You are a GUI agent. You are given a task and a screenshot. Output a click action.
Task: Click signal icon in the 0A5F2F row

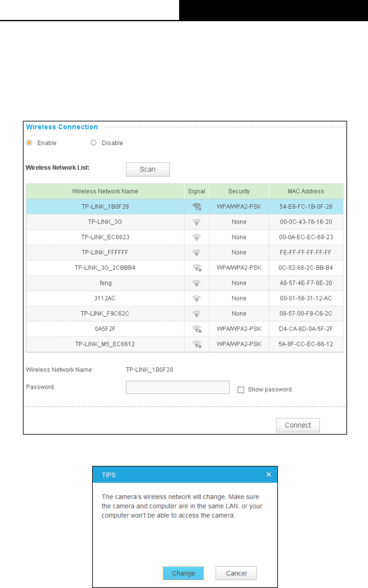(197, 329)
